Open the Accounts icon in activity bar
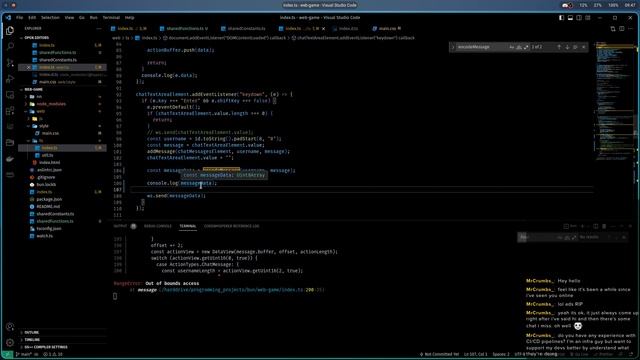640x360 pixels. (x=10, y=327)
